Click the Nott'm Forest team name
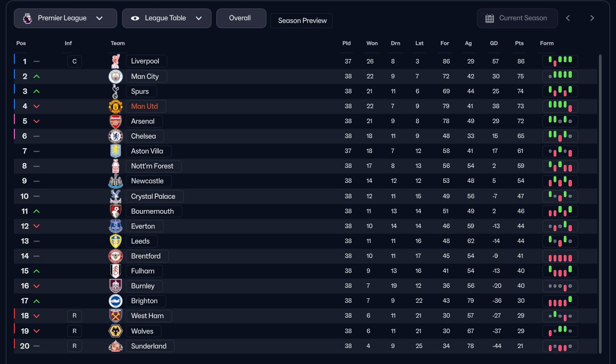Image resolution: width=616 pixels, height=364 pixels. coord(153,166)
